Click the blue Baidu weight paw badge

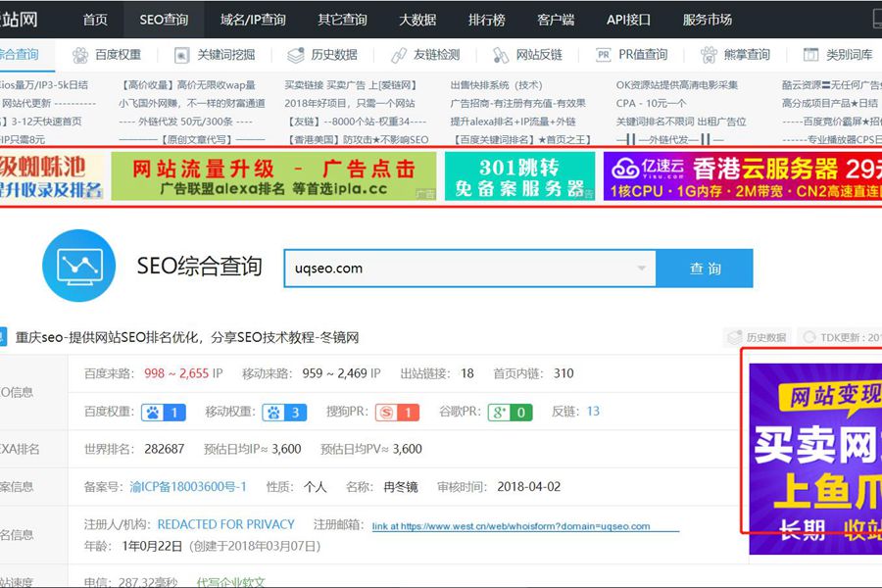(163, 412)
